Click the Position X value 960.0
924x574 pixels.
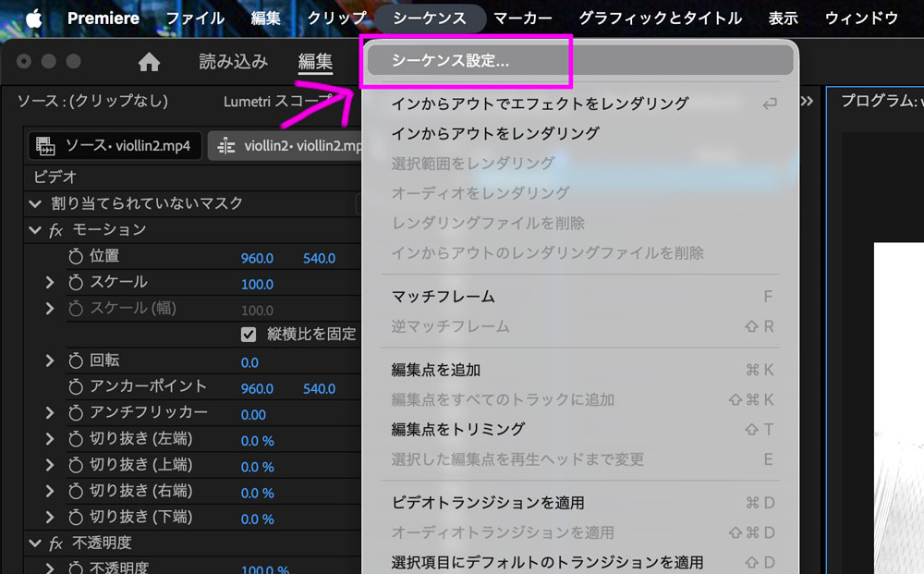click(257, 258)
